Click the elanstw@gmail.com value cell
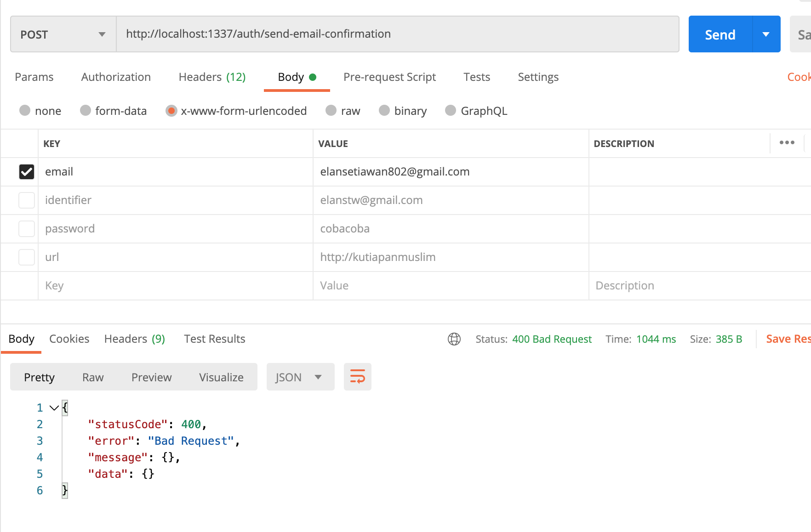 451,200
